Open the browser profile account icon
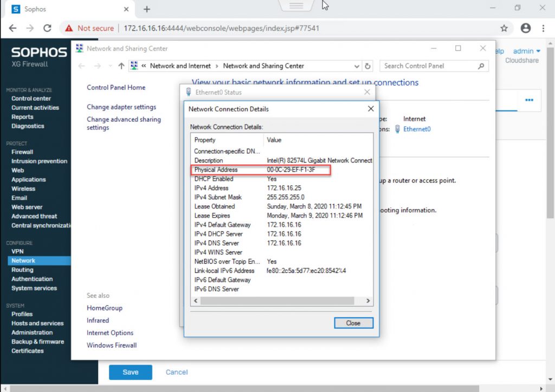Viewport: 555px width, 392px height. [526, 28]
